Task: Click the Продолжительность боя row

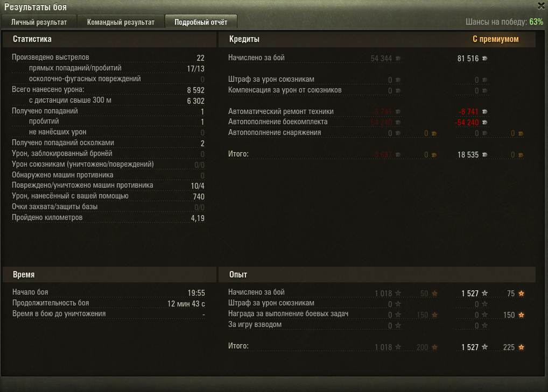Action: coord(108,303)
